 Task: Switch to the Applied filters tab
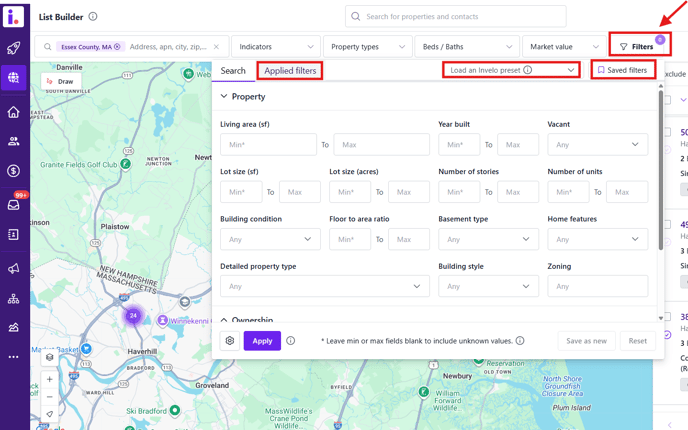pyautogui.click(x=290, y=71)
